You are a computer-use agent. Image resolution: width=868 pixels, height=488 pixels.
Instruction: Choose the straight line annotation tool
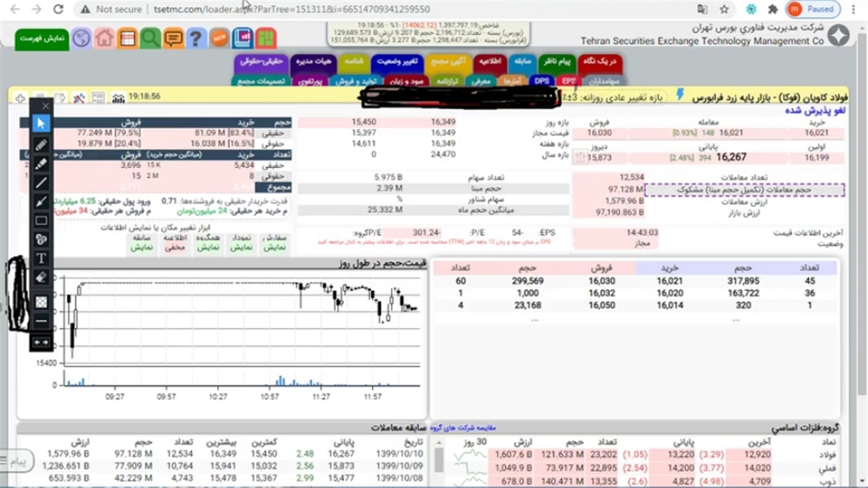(x=41, y=182)
